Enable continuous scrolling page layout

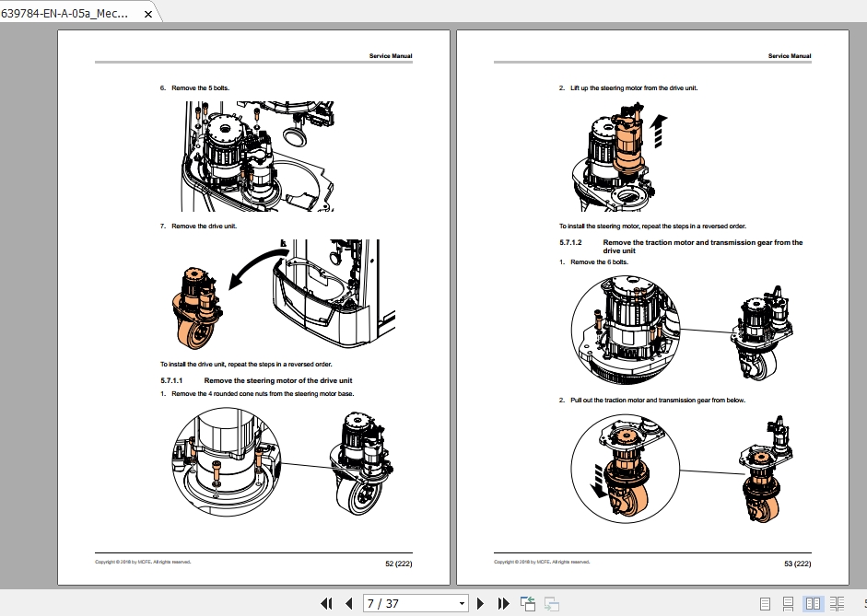788,603
